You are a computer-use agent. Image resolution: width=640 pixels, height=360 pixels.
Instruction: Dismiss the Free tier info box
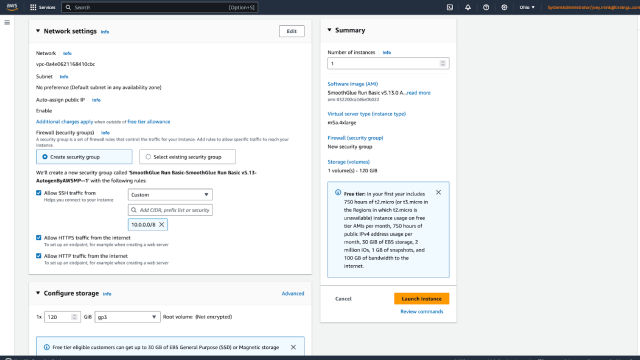438,192
